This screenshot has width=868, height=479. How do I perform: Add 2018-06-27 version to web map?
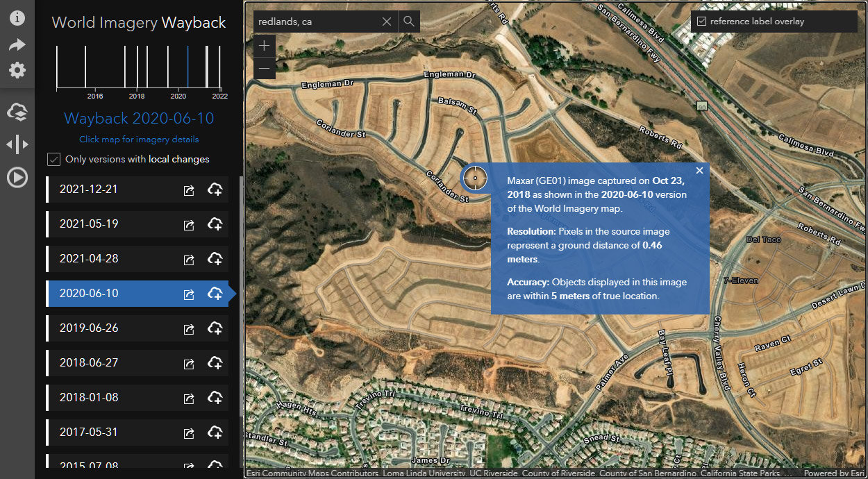(x=215, y=363)
